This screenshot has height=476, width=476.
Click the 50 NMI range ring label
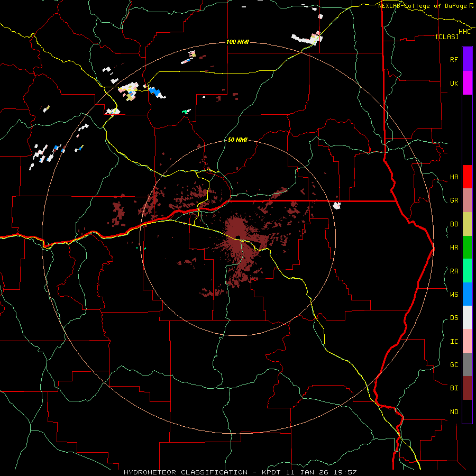237,140
